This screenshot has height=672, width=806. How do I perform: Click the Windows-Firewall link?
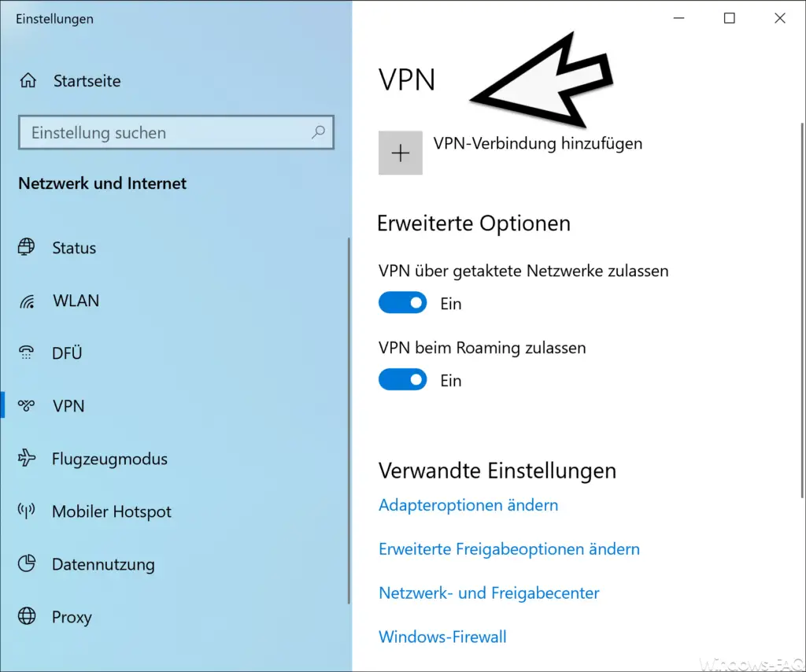(x=442, y=637)
